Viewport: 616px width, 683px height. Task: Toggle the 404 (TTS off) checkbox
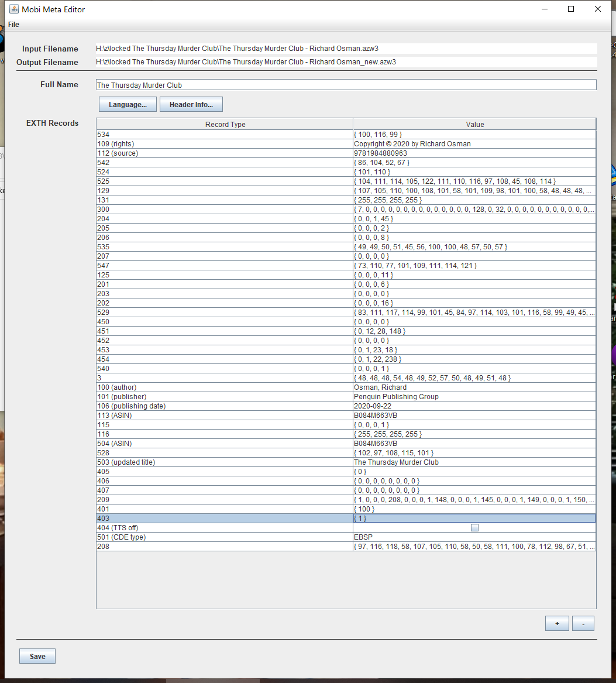coord(474,527)
